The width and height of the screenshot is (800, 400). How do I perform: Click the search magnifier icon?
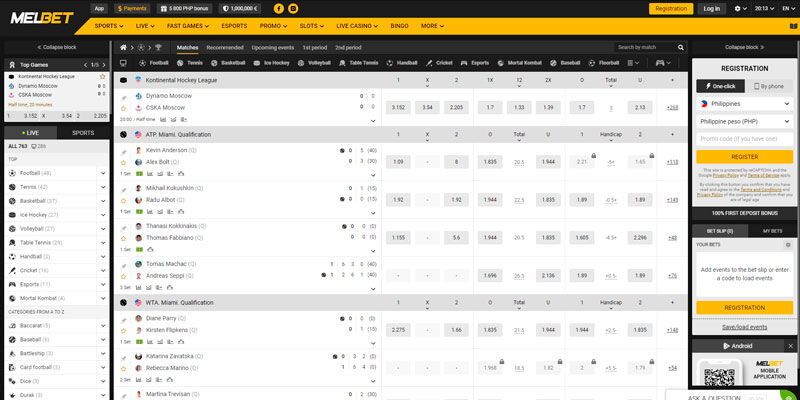[x=681, y=47]
